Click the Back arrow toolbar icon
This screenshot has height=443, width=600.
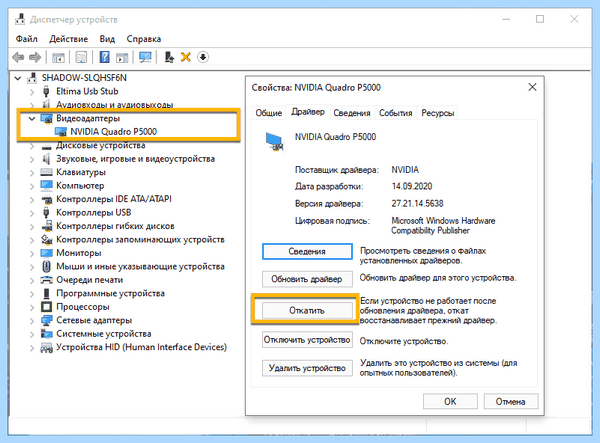18,57
